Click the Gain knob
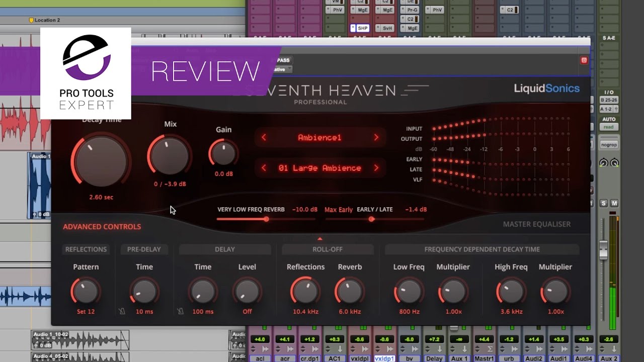The image size is (644, 362). pyautogui.click(x=223, y=153)
